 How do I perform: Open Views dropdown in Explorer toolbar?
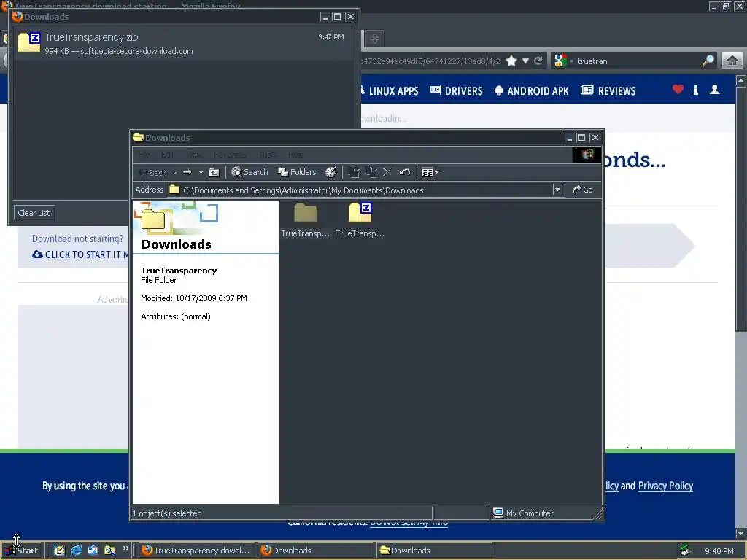click(430, 172)
